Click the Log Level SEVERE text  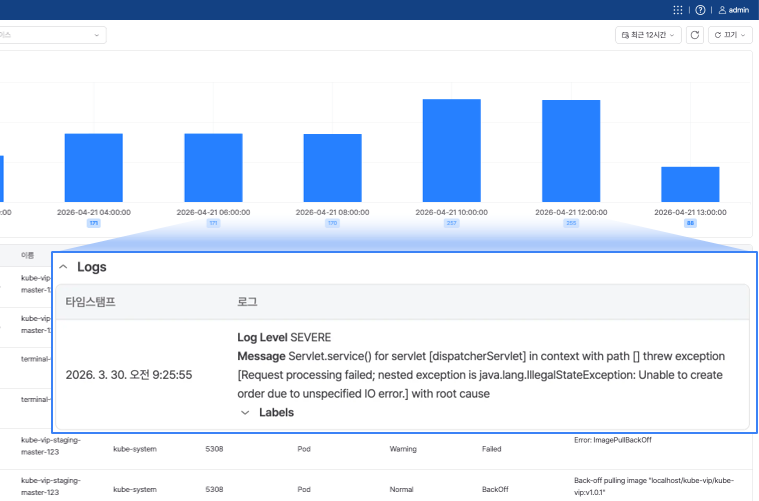point(284,337)
